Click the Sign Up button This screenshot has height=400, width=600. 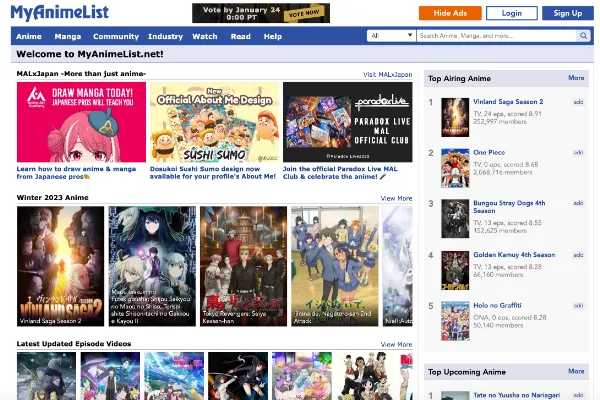(x=567, y=13)
